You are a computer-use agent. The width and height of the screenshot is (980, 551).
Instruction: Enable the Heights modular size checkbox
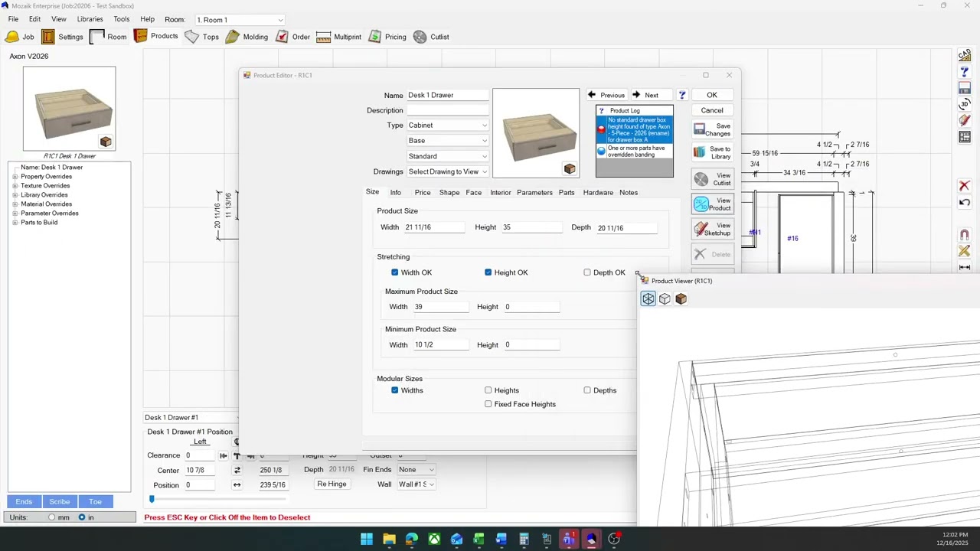[488, 390]
